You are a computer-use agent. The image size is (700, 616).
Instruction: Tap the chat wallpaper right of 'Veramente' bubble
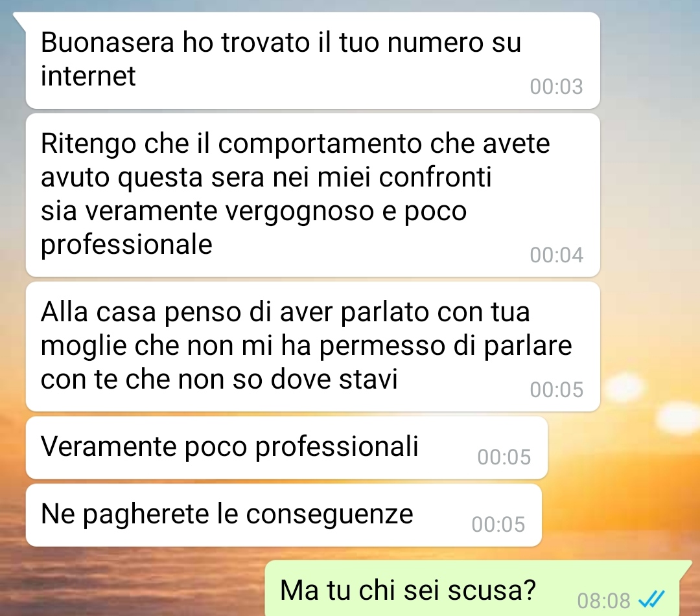click(x=624, y=448)
